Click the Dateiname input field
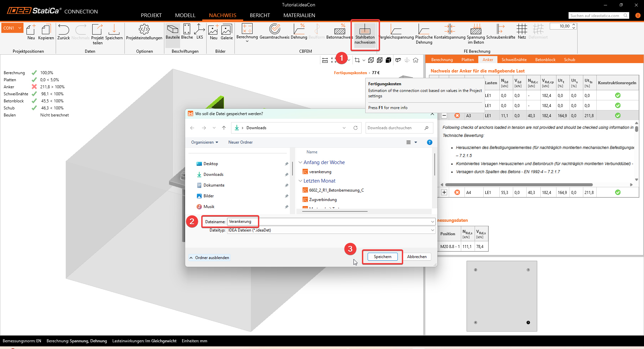Image resolution: width=644 pixels, height=349 pixels. pos(329,221)
